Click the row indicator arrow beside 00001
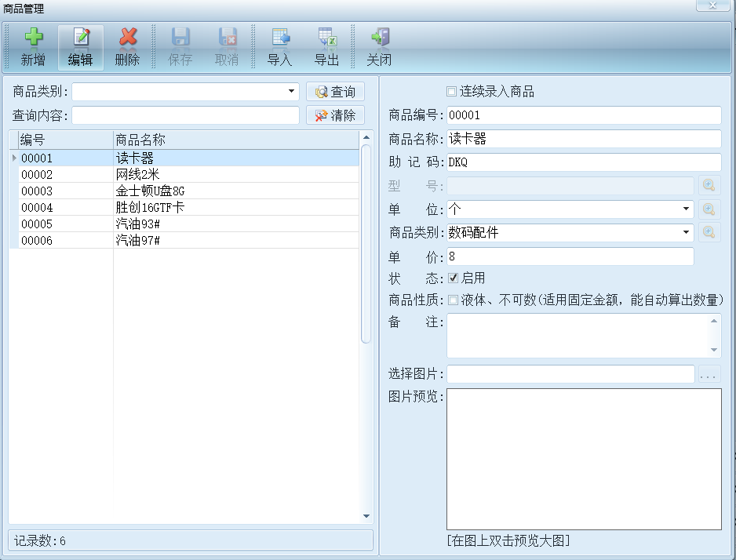The height and width of the screenshot is (560, 736). tap(15, 158)
